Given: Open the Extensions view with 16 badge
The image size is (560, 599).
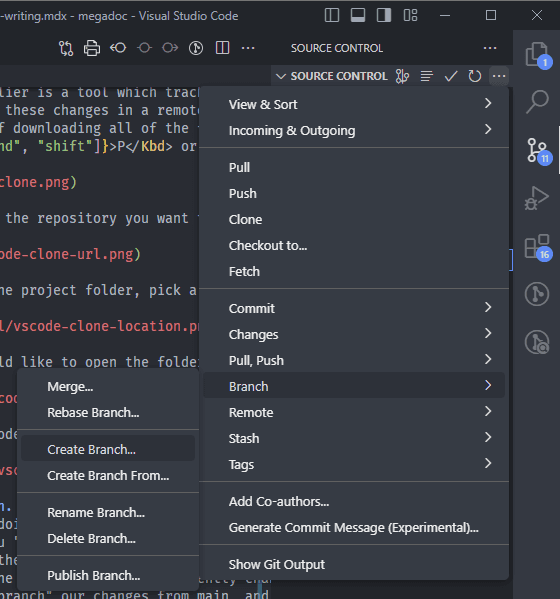Looking at the screenshot, I should click(537, 247).
